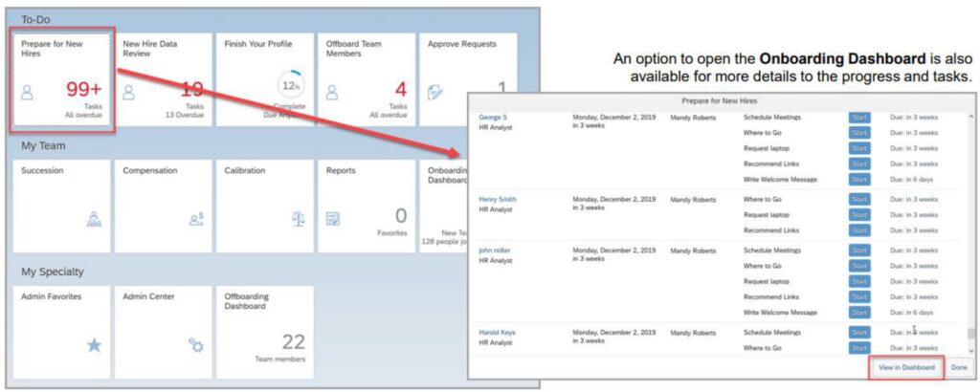Click 'Due: in 6 days' for john miller
This screenshot has width=980, height=392.
(911, 312)
